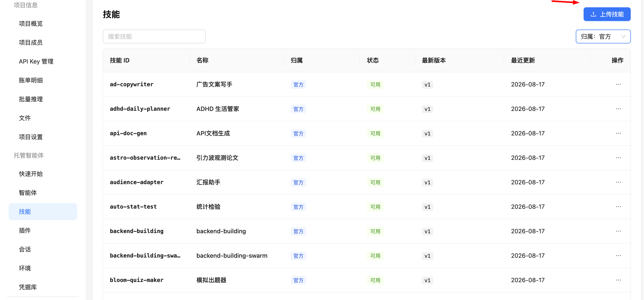
Task: Click the name 模拟出题器
Action: 211,280
